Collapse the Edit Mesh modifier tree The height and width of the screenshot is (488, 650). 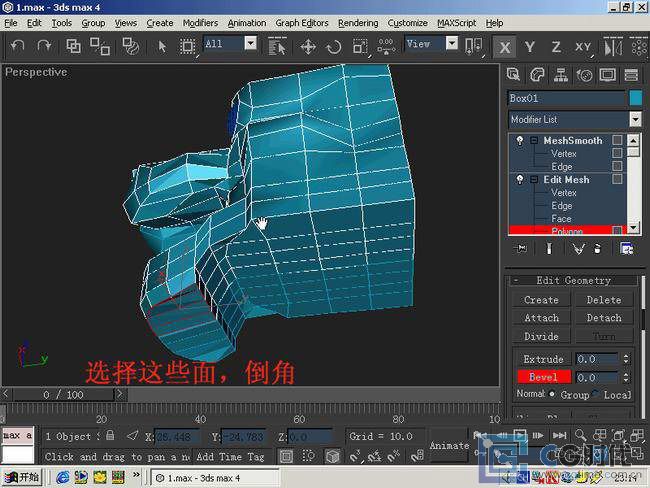coord(534,180)
